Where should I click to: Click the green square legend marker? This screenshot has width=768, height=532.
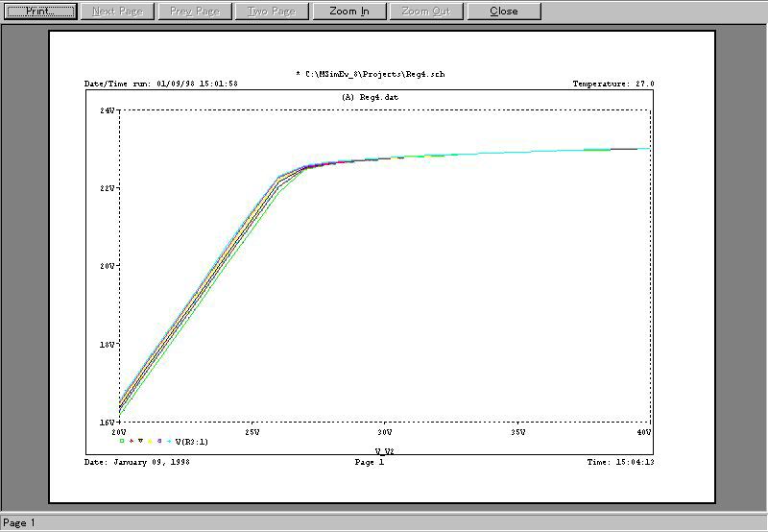coord(122,441)
